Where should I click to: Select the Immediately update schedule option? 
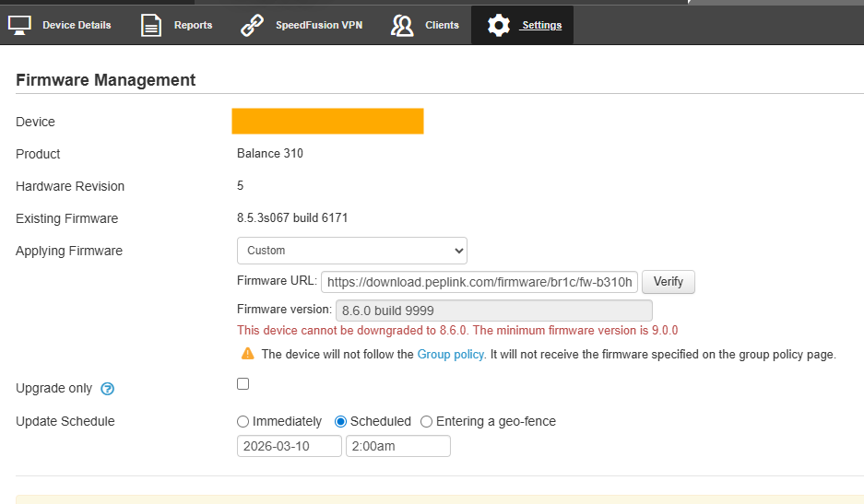(243, 422)
